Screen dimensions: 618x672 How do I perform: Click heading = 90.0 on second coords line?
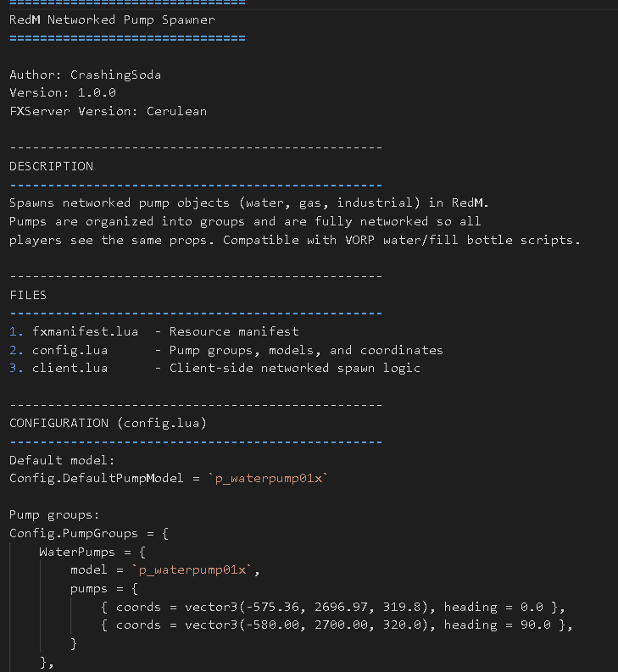coord(497,625)
